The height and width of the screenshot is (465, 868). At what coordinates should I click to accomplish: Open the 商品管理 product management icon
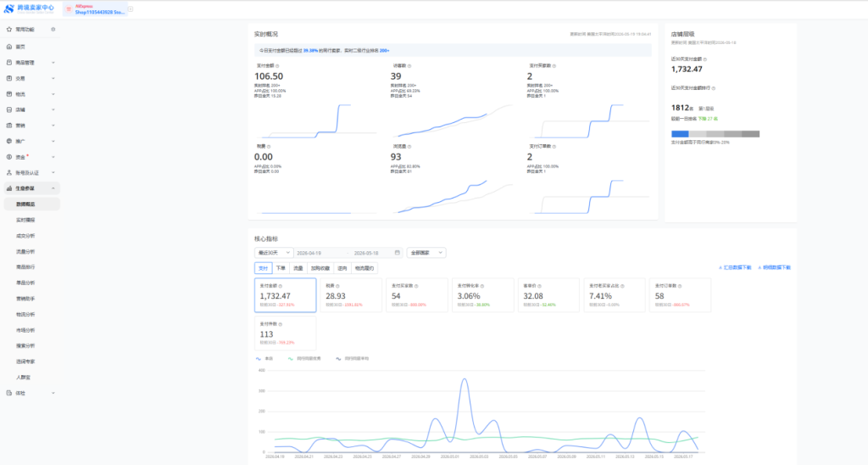[x=8, y=63]
